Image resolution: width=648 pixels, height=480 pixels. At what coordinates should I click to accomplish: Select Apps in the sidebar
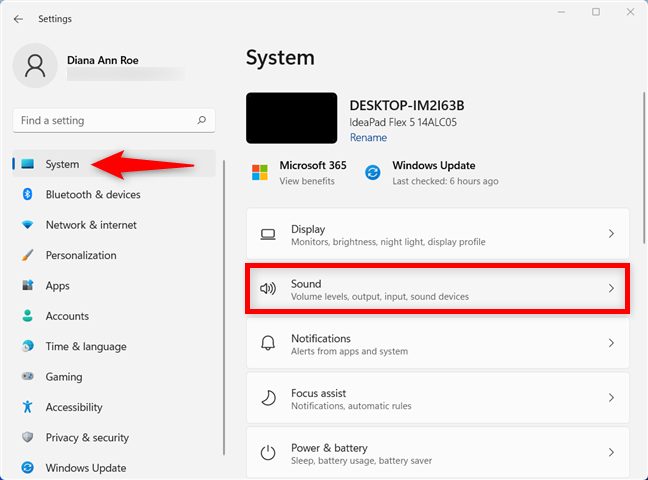114,286
